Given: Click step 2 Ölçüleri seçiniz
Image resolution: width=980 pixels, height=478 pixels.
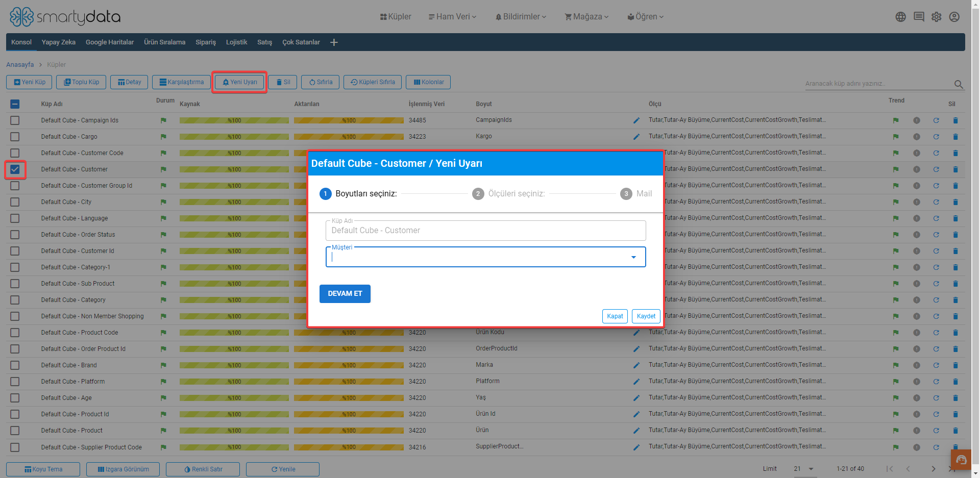Looking at the screenshot, I should point(509,194).
